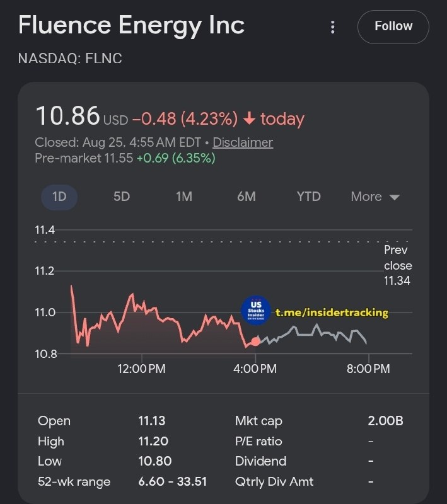Click the 8:00 PM axis marker

pos(369,369)
